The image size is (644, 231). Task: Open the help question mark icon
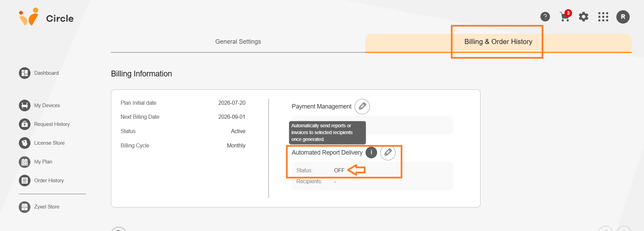tap(545, 16)
